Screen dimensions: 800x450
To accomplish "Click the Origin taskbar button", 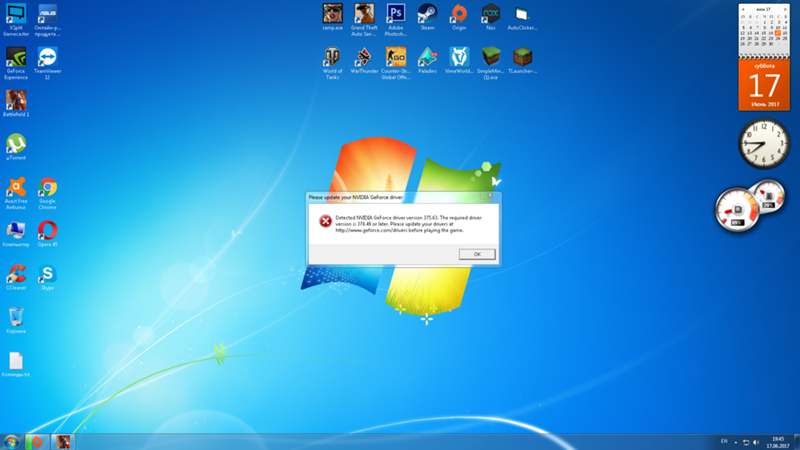I will 37,442.
